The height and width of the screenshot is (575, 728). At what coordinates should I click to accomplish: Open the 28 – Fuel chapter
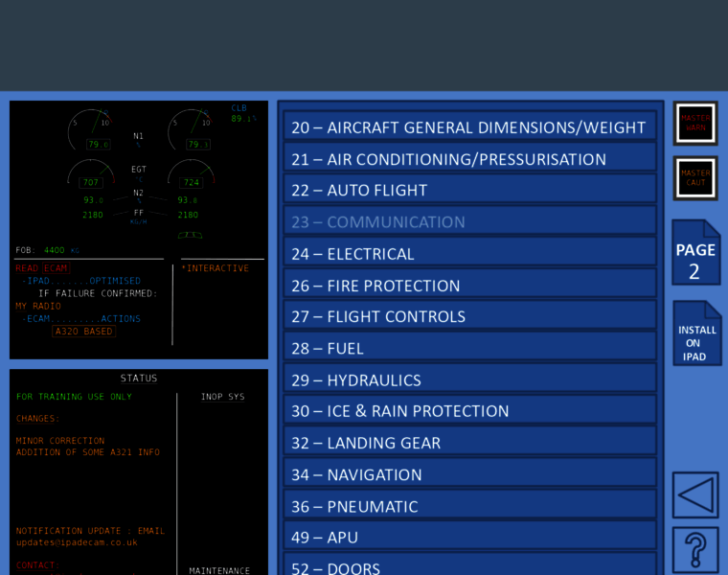(469, 349)
